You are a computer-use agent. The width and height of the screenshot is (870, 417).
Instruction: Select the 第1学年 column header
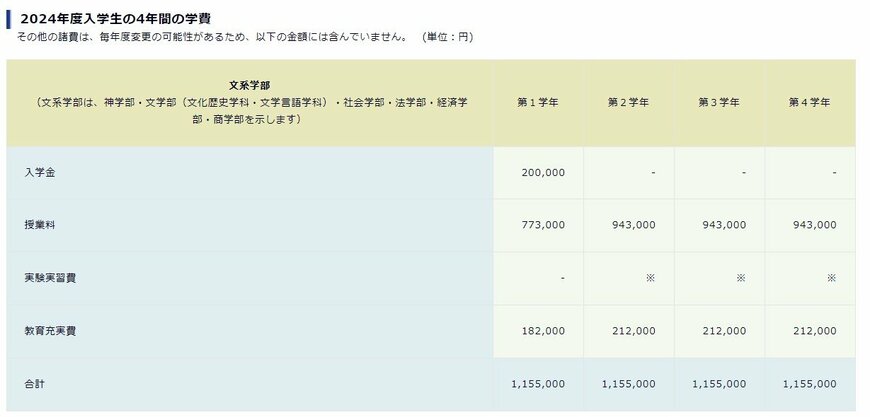[x=538, y=102]
